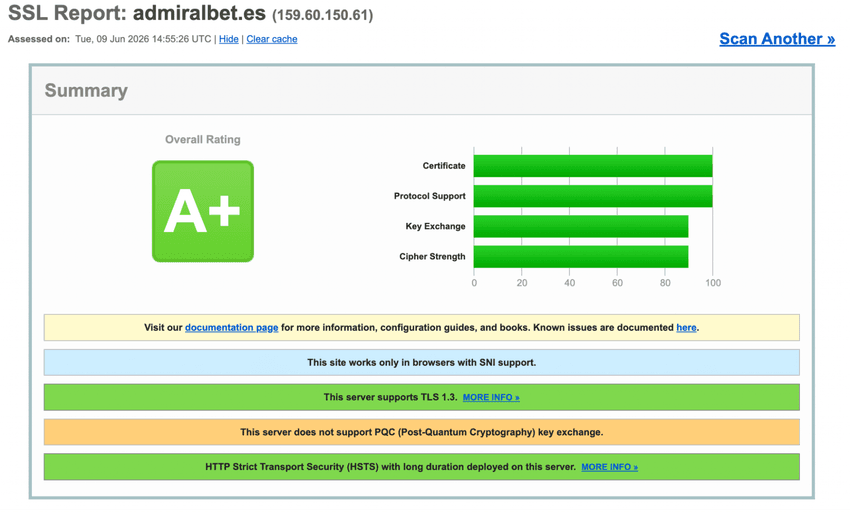Click the '0' axis label on chart
This screenshot has width=850, height=512.
tap(474, 283)
